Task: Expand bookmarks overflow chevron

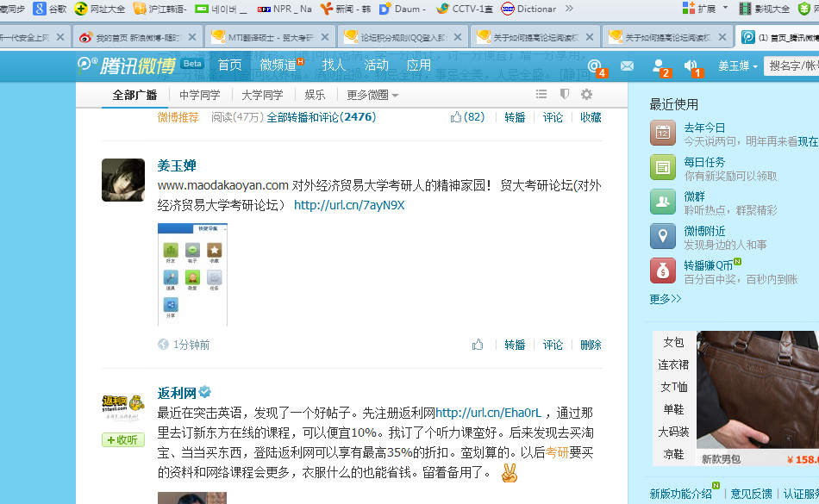Action: 569,9
